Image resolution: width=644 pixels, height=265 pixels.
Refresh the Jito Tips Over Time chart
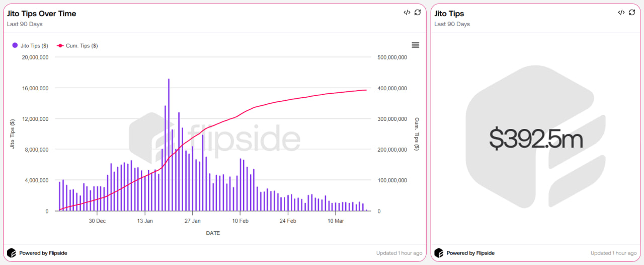(418, 13)
